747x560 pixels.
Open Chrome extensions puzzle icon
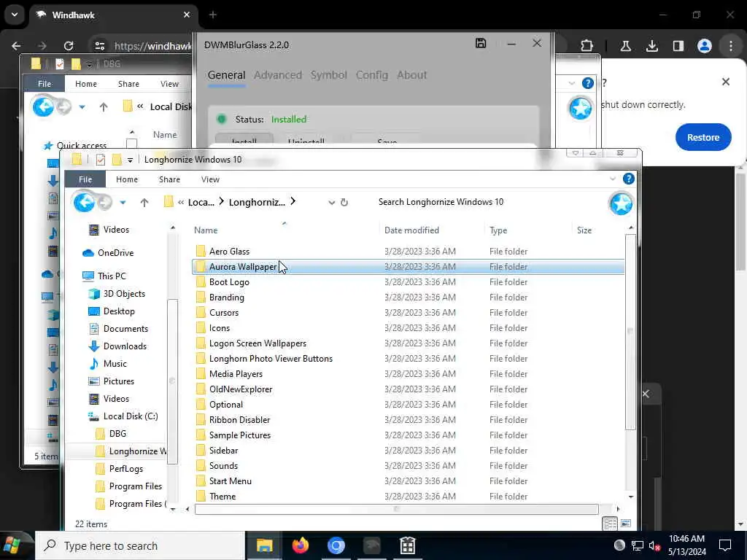click(587, 46)
